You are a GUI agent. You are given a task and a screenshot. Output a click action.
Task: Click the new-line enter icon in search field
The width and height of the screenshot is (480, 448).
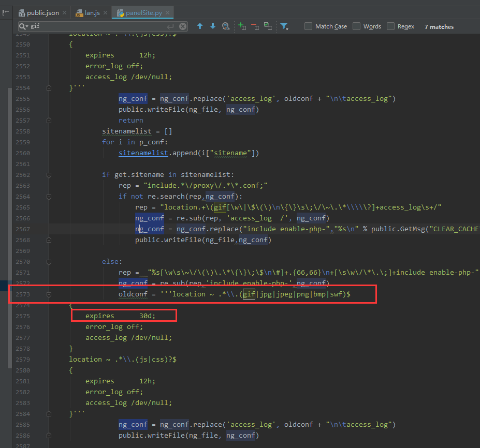click(170, 26)
